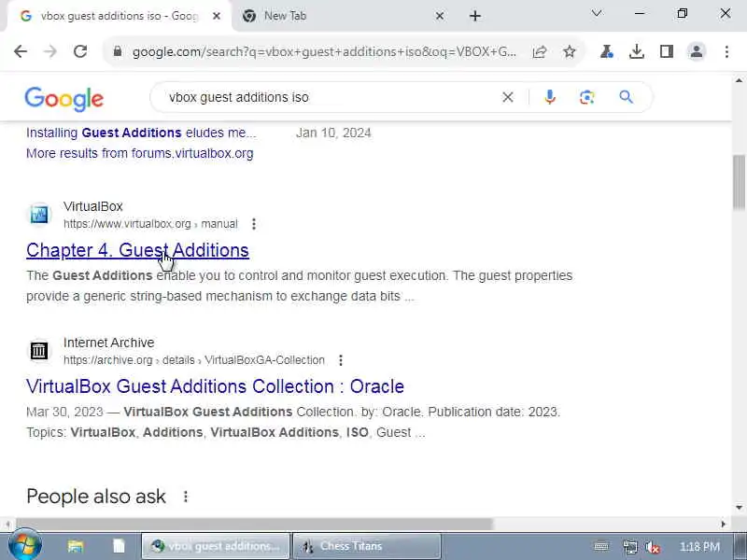747x560 pixels.
Task: Open the Explorer folder taskbar icon
Action: click(x=76, y=546)
